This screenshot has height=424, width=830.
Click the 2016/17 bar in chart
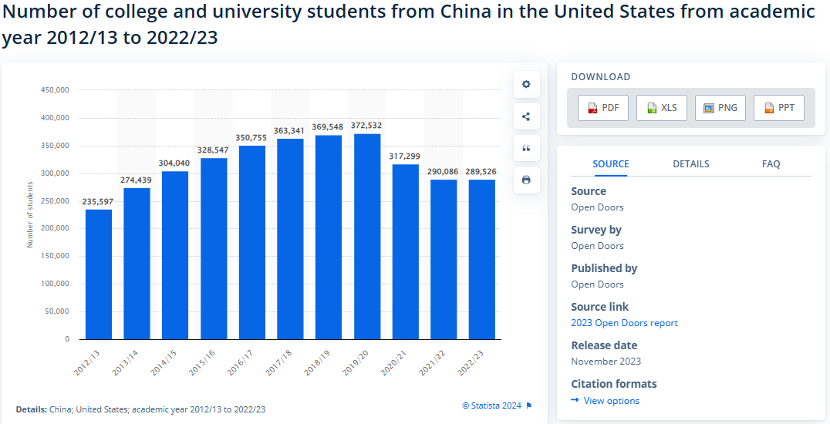(252, 242)
